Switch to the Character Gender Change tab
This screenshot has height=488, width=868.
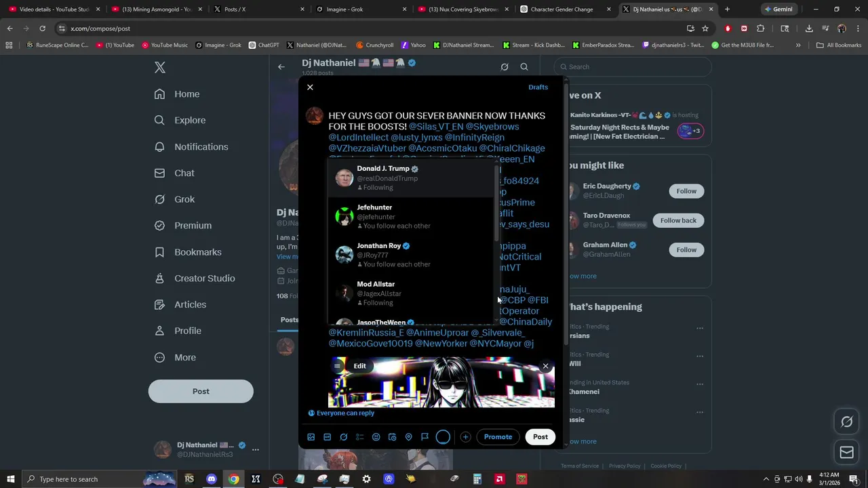(564, 9)
